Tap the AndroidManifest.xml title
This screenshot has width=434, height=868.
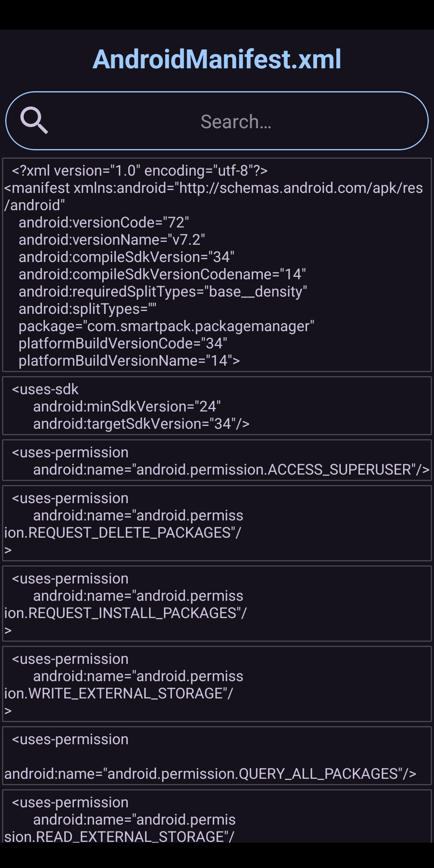[217, 59]
